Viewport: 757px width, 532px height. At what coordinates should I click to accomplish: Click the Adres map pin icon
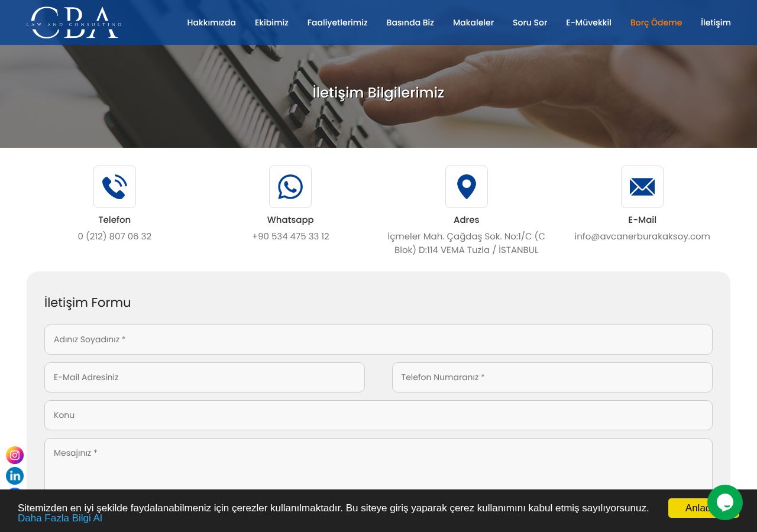[x=467, y=187]
